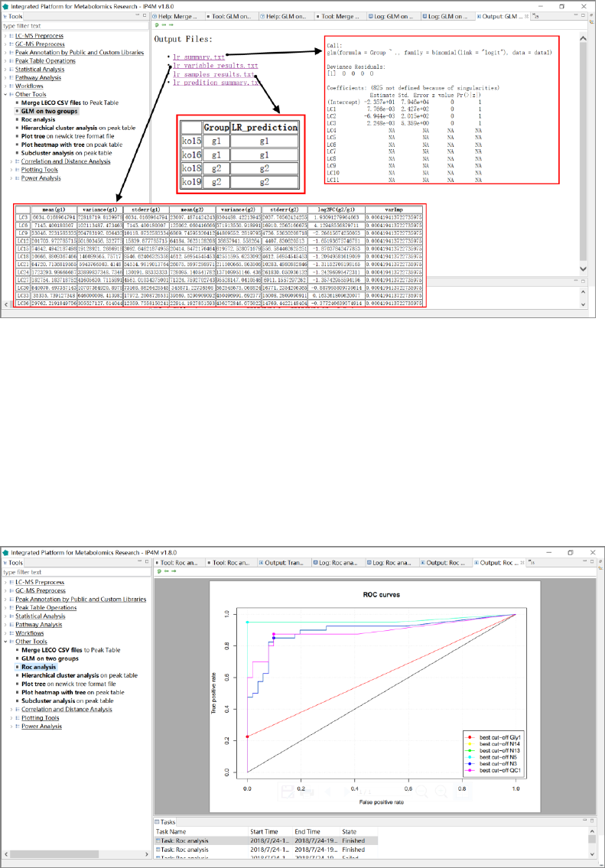The image size is (605, 868).
Task: Click back arrow icon in ROC curves toolbar
Action: point(166,571)
